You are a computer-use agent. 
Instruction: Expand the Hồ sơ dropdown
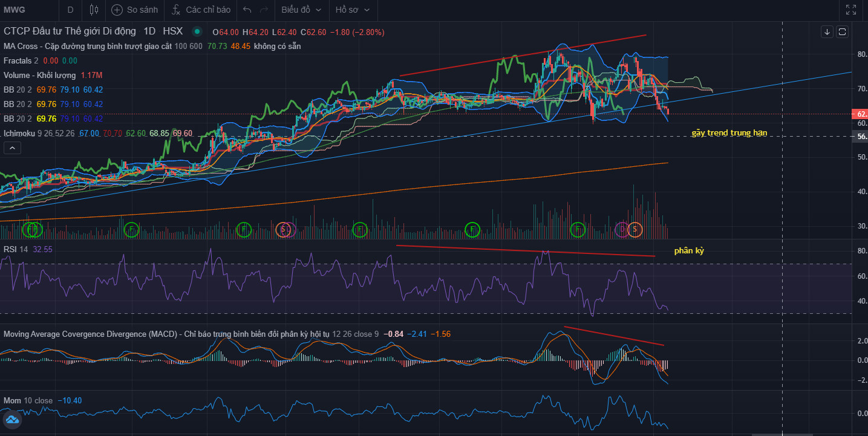point(352,10)
